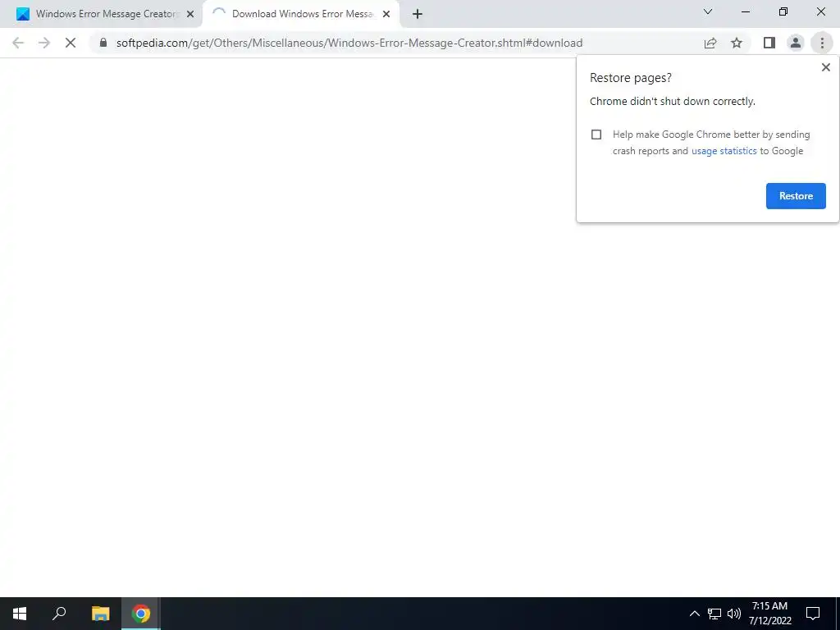Open a new tab with plus button
840x630 pixels.
coord(418,14)
